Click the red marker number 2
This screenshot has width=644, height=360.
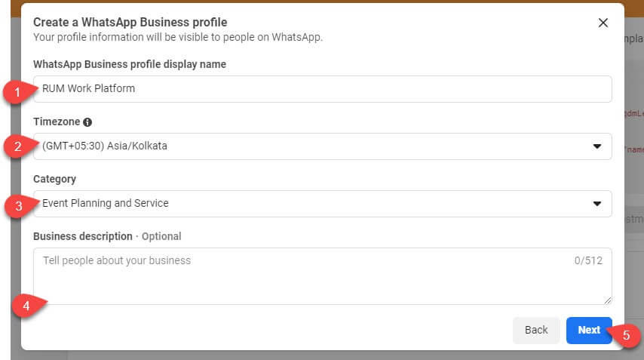click(x=17, y=146)
